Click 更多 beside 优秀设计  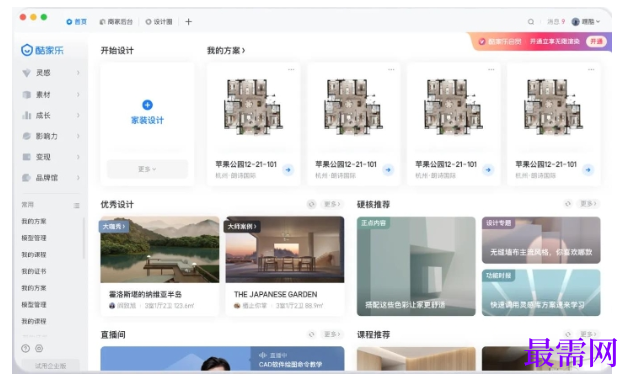coord(332,204)
